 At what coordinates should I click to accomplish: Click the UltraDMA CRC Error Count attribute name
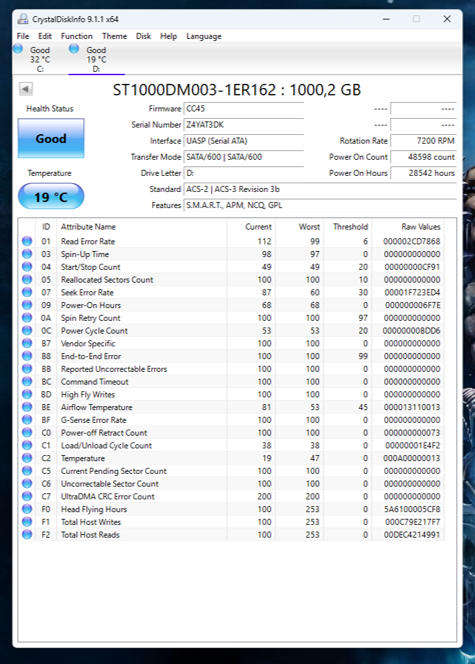[108, 496]
